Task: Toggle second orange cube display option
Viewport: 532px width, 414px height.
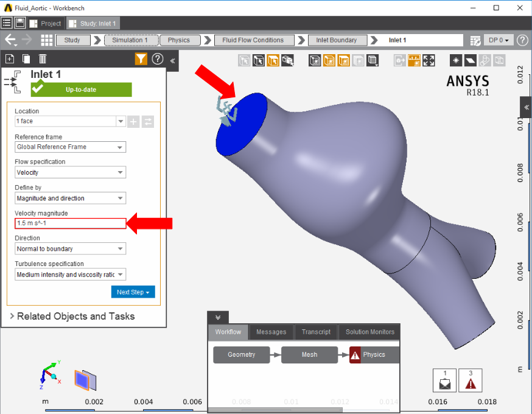Action: [344, 61]
